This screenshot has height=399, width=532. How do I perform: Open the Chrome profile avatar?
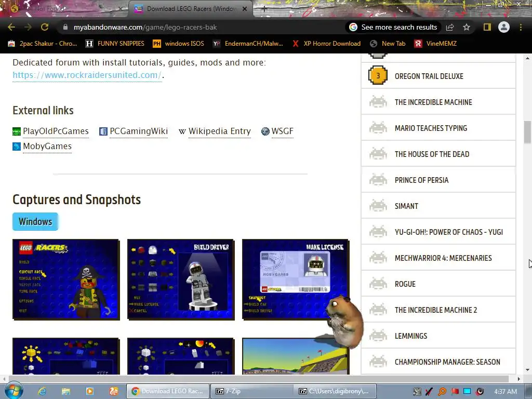(x=504, y=27)
